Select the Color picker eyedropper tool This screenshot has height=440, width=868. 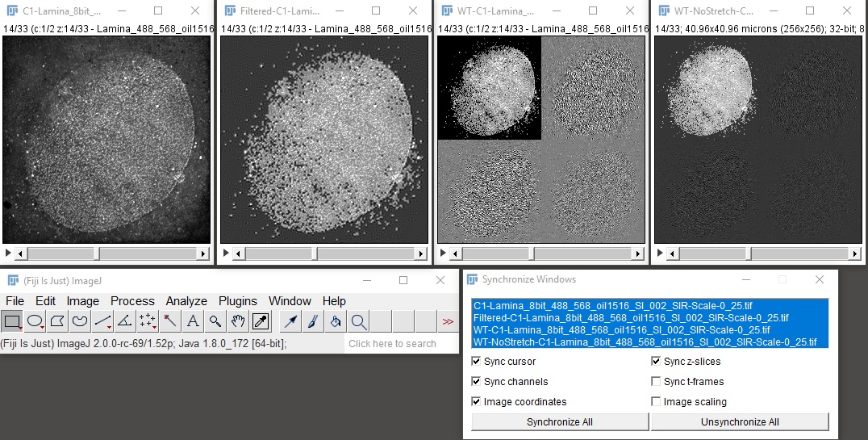[x=261, y=321]
